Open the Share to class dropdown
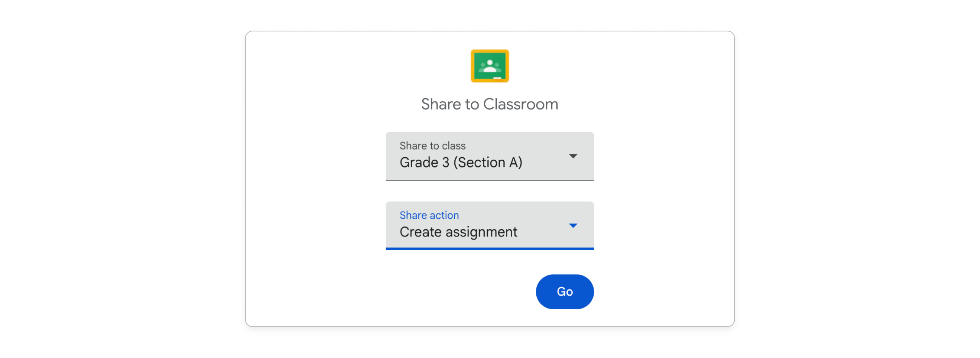980x358 pixels. click(489, 156)
